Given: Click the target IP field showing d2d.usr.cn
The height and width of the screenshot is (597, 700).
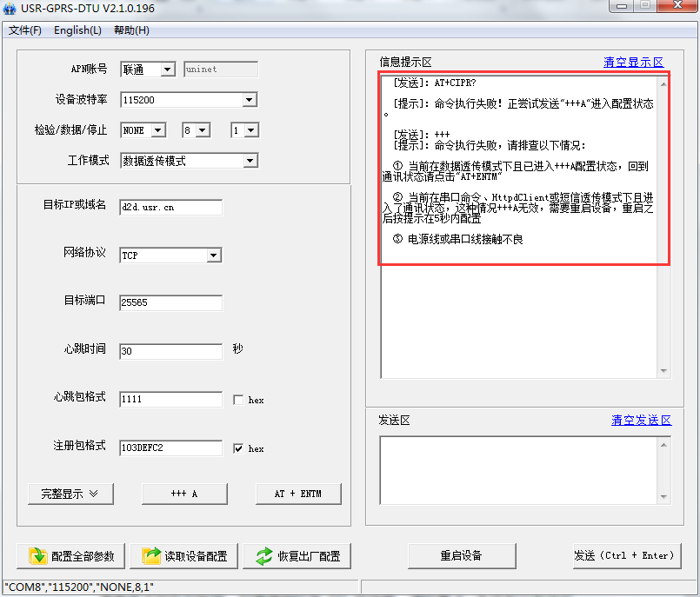Looking at the screenshot, I should pos(170,207).
